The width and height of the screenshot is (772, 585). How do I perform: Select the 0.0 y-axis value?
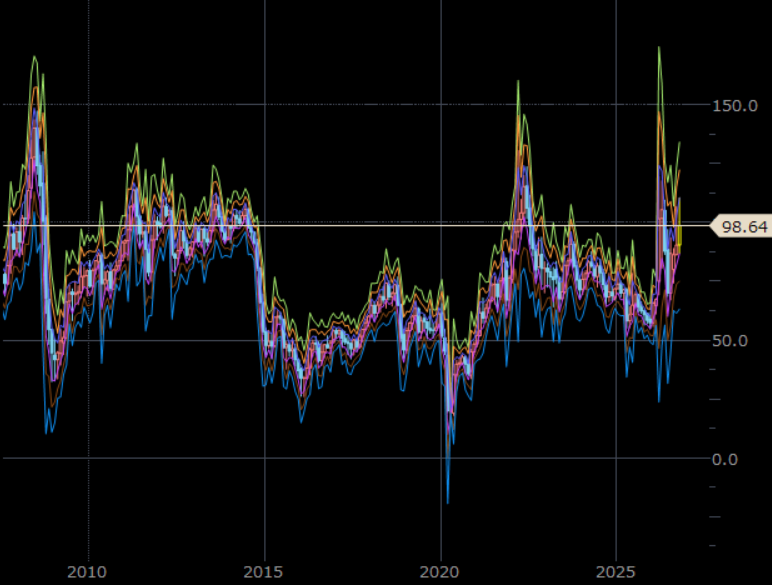click(x=725, y=459)
